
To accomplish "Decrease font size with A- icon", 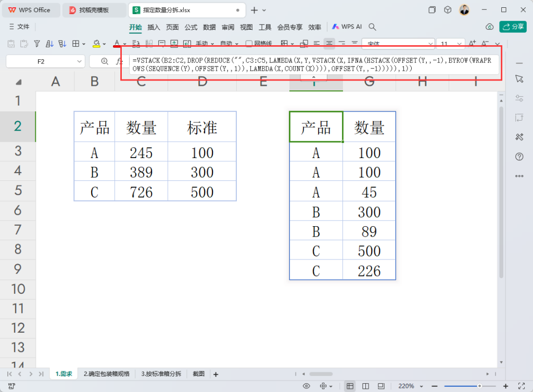I will click(485, 44).
